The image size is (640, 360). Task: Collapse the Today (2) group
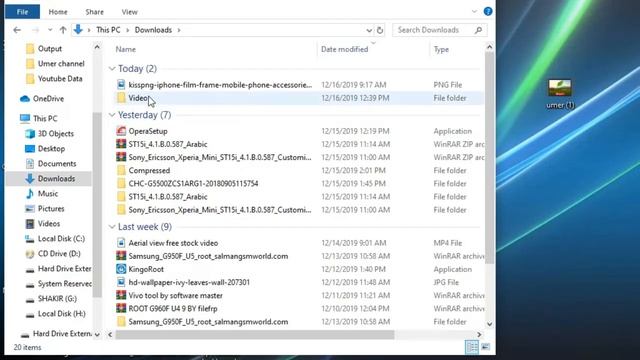coord(112,69)
